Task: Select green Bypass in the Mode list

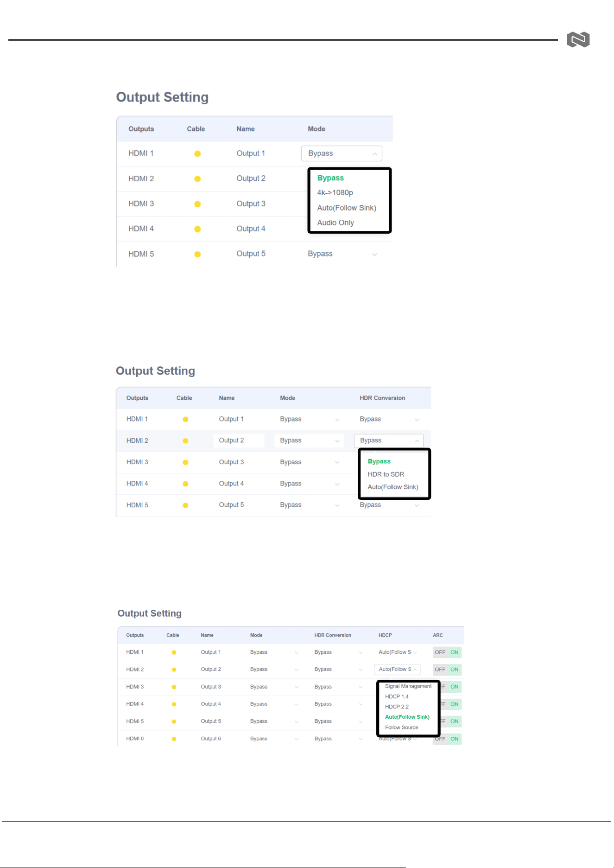Action: pos(330,178)
